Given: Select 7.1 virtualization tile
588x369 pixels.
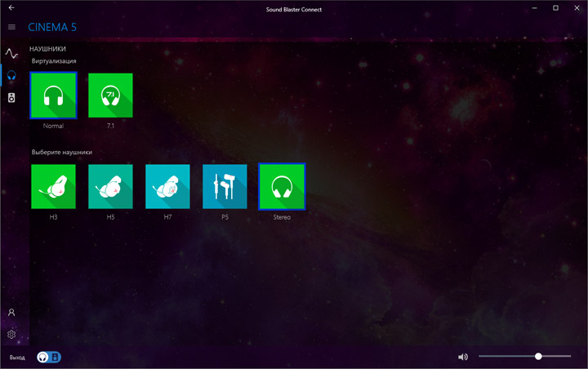Looking at the screenshot, I should click(110, 96).
